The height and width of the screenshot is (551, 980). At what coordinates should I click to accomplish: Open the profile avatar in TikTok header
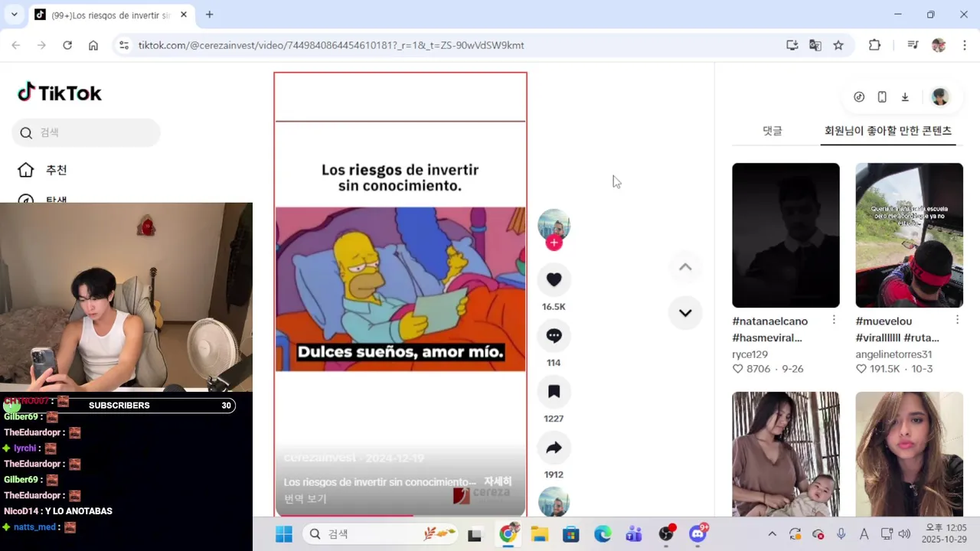(940, 97)
